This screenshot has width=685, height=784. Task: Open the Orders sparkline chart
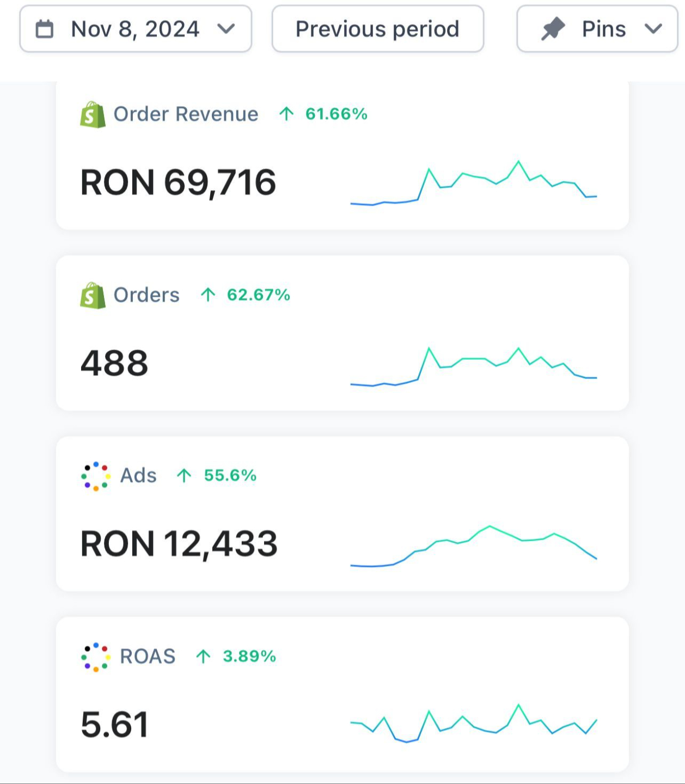(474, 366)
